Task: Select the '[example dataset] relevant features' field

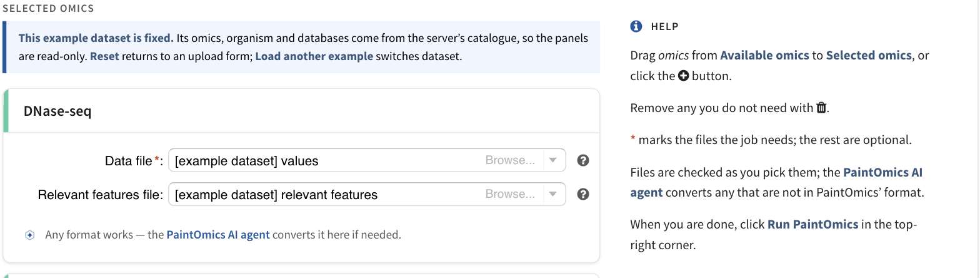Action: [367, 194]
